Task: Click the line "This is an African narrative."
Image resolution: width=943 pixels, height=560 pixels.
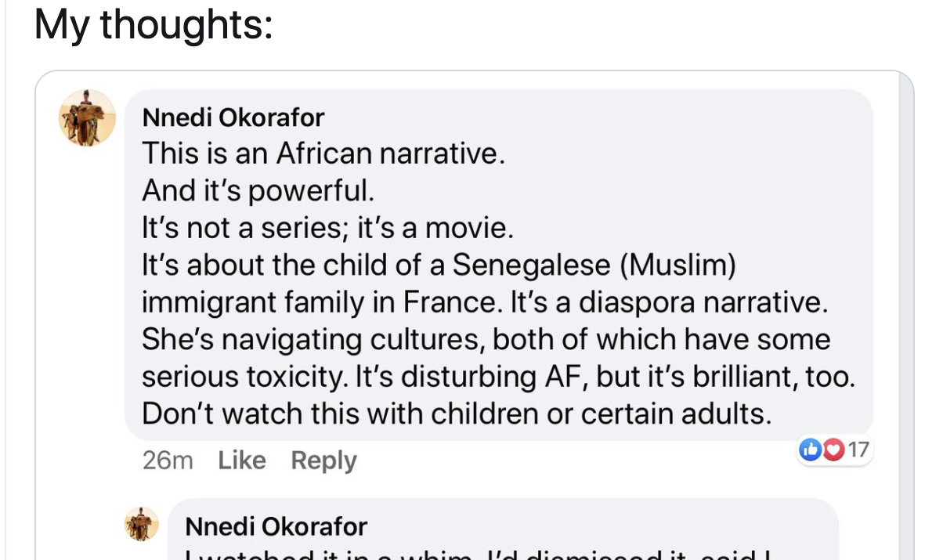Action: 320,154
